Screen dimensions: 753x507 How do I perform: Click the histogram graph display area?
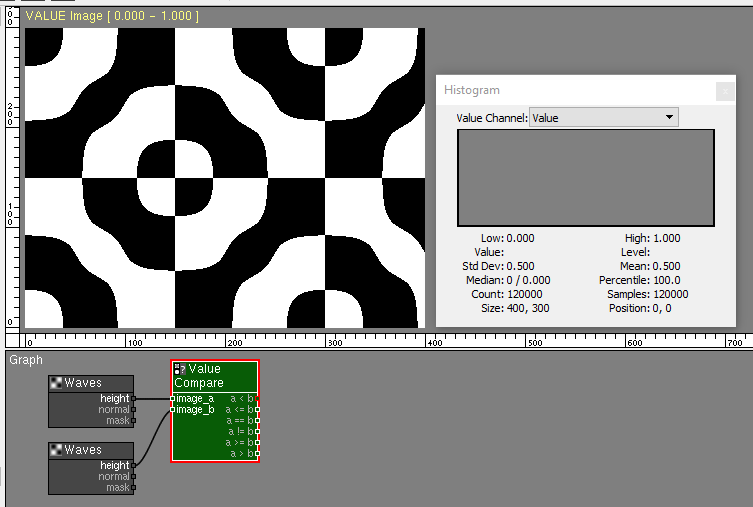(x=585, y=178)
